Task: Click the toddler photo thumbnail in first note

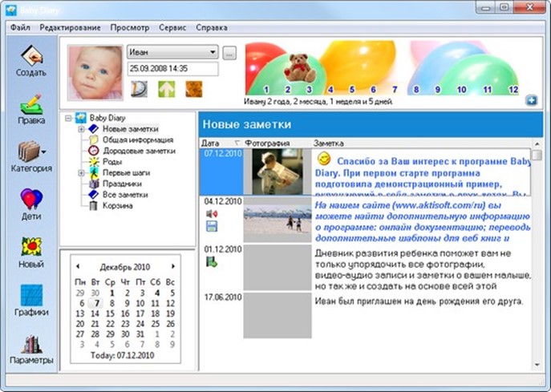Action: [x=276, y=172]
